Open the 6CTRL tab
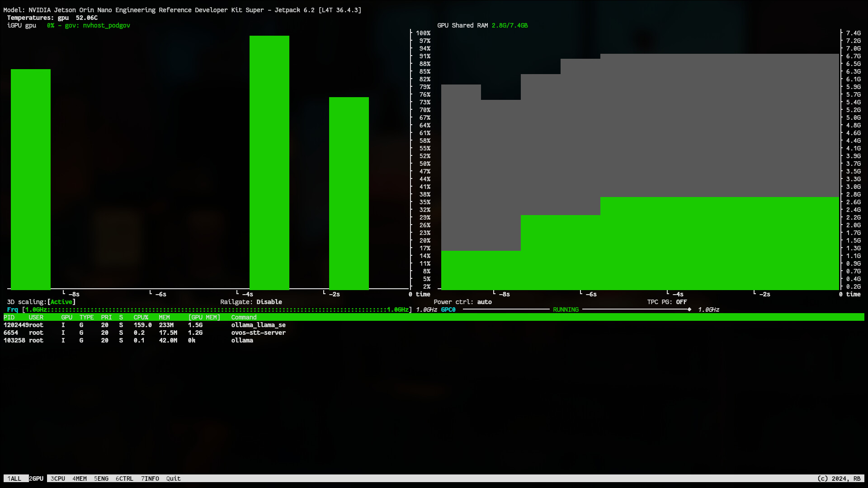This screenshot has width=868, height=488. [124, 479]
